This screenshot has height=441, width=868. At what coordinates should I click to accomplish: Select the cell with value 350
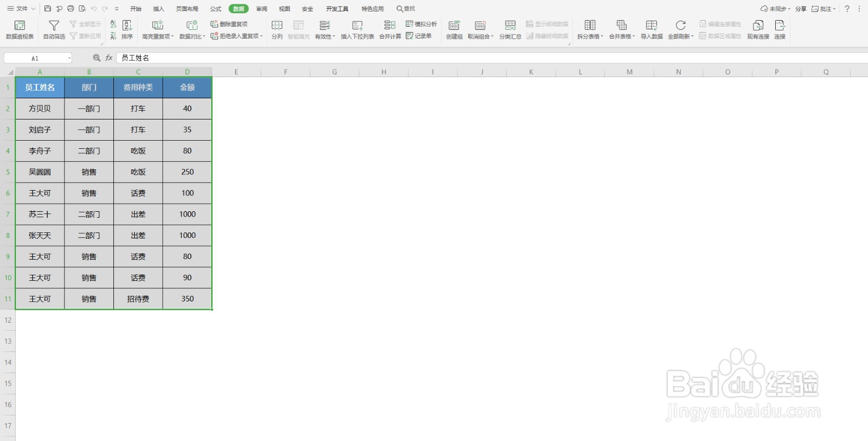pos(187,299)
